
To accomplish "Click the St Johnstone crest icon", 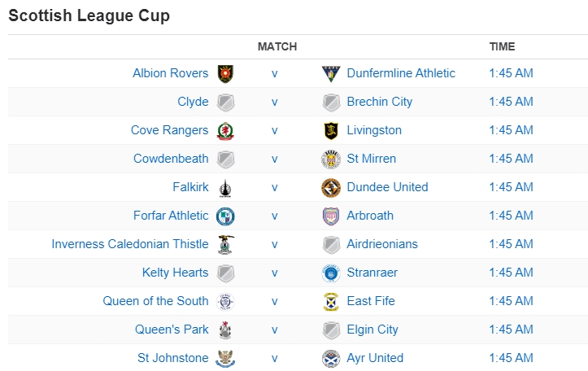I will coord(225,359).
